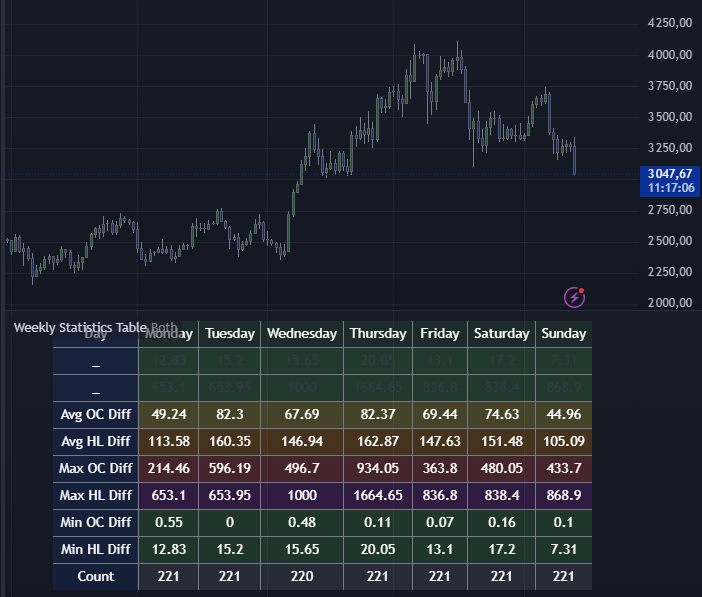The image size is (702, 597).
Task: Click Monday's Max OC Diff value 214.46
Action: pyautogui.click(x=168, y=468)
